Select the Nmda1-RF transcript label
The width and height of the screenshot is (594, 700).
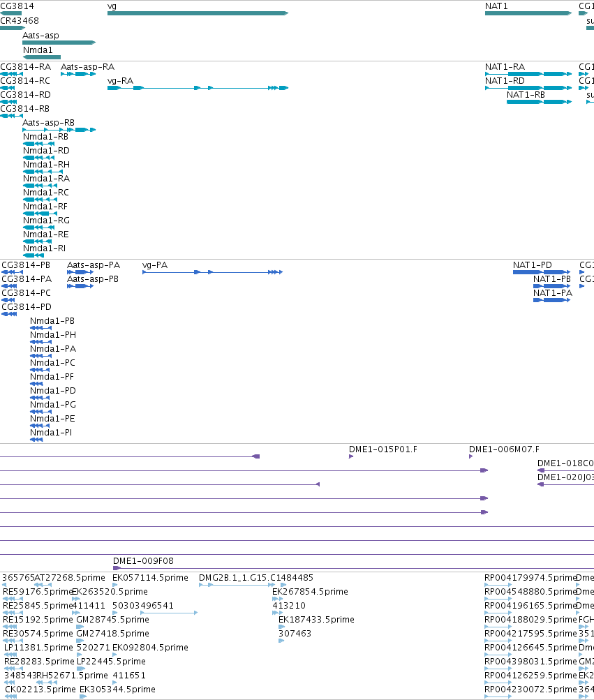[x=45, y=207]
